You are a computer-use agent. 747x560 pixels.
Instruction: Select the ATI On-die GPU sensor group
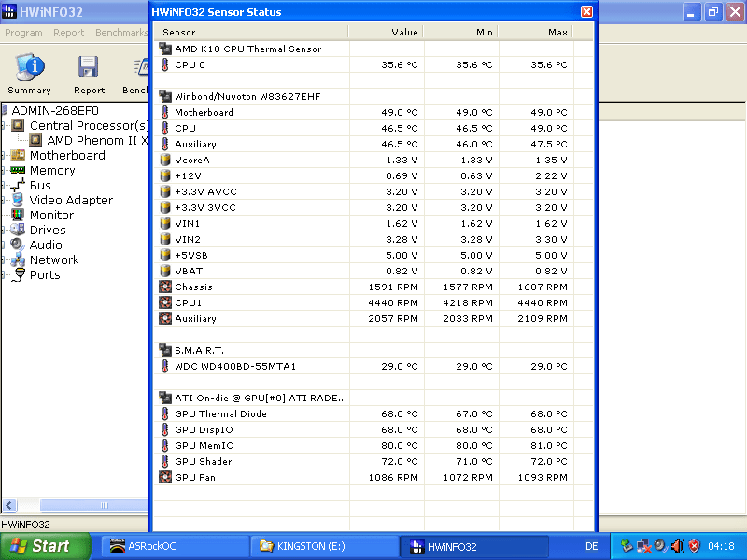(x=373, y=399)
